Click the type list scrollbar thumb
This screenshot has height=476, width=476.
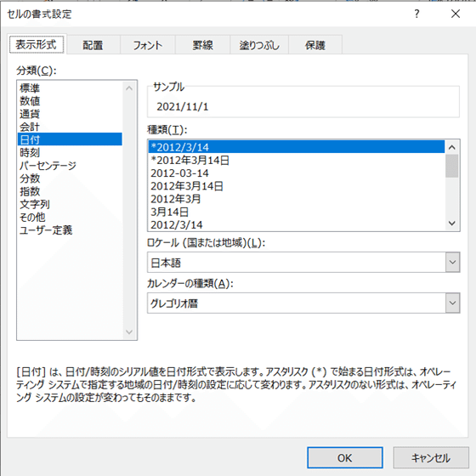(x=452, y=166)
